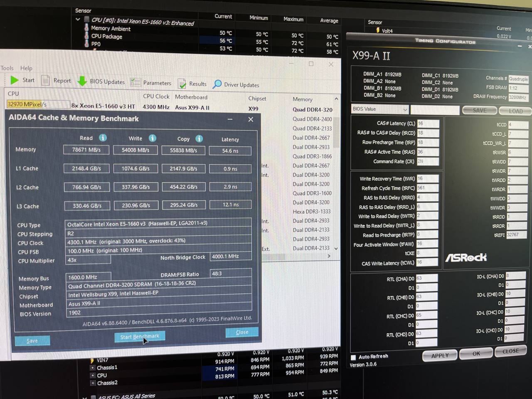Viewport: 532px width, 399px height.
Task: Click the Motherboard column header
Action: coord(191,97)
